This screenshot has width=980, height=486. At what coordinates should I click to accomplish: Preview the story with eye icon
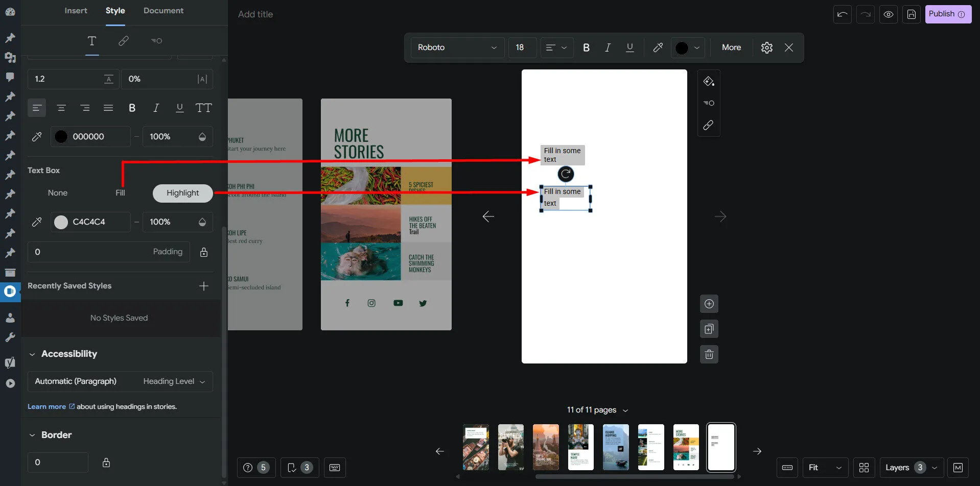pos(889,14)
